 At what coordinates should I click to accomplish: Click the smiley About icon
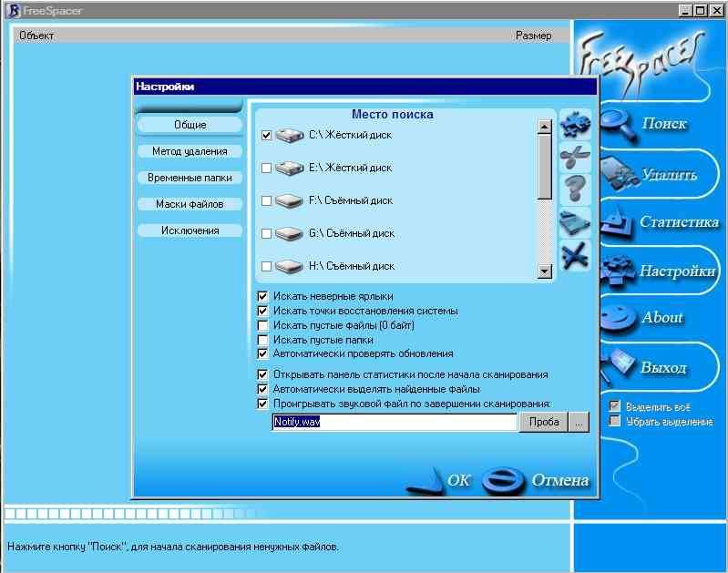click(x=615, y=318)
